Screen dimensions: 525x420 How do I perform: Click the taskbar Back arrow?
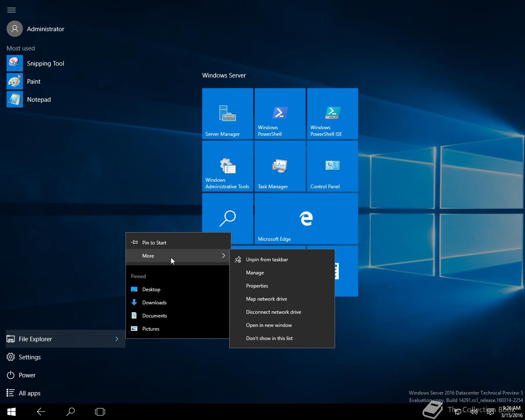point(41,411)
